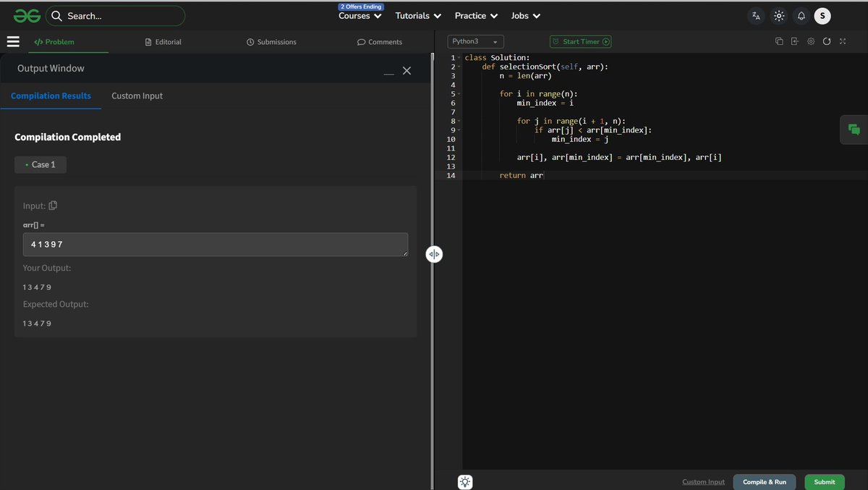Image resolution: width=868 pixels, height=490 pixels.
Task: Click the 'Your Output:' label
Action: click(x=47, y=268)
